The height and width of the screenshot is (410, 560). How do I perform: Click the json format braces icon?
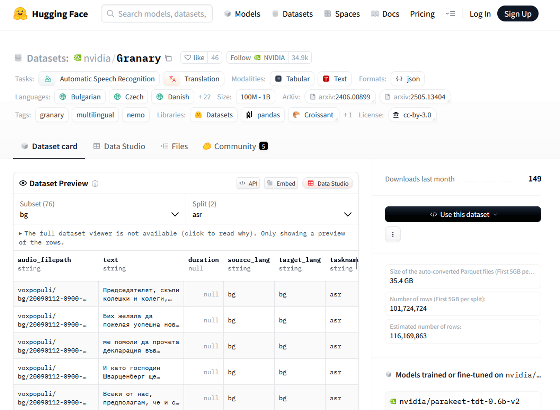tap(399, 79)
